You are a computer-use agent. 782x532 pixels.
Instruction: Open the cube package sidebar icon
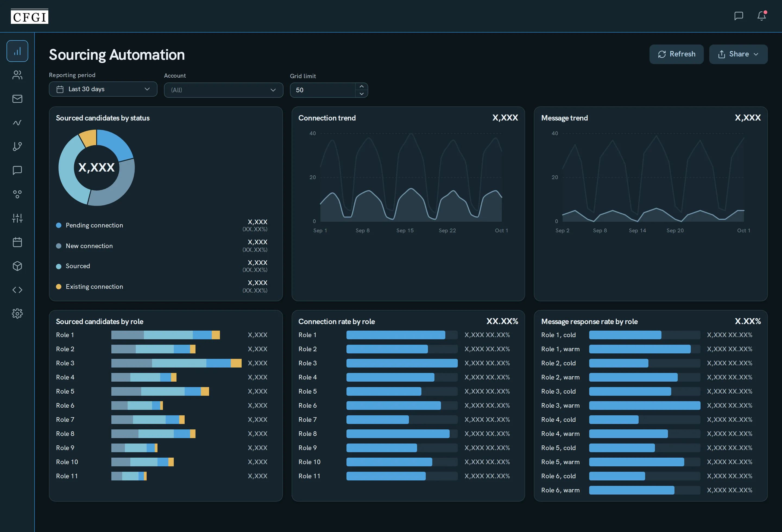point(17,266)
